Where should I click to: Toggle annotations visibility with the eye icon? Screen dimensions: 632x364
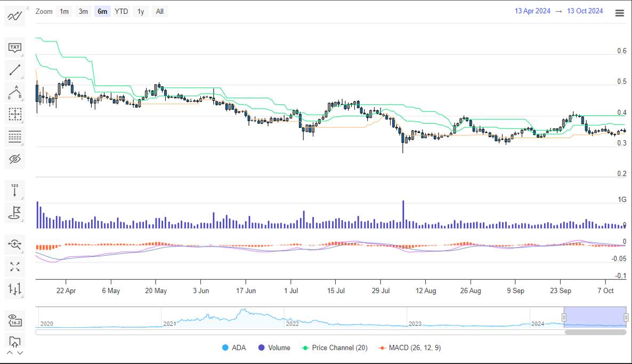pos(14,158)
